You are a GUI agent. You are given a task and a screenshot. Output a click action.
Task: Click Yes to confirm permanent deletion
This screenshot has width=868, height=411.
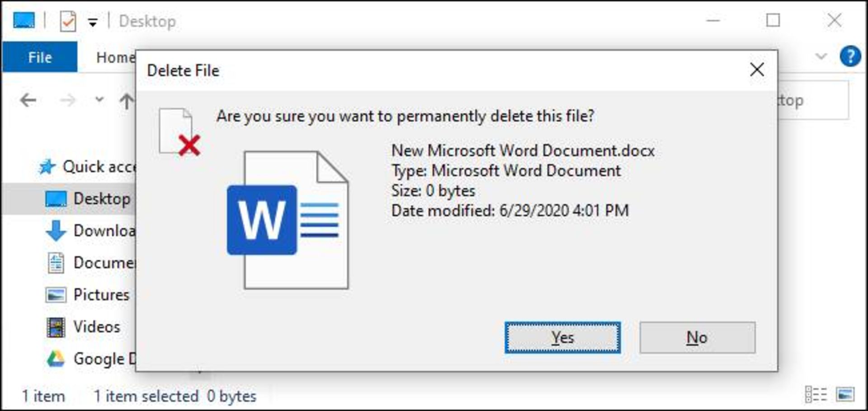pos(562,337)
